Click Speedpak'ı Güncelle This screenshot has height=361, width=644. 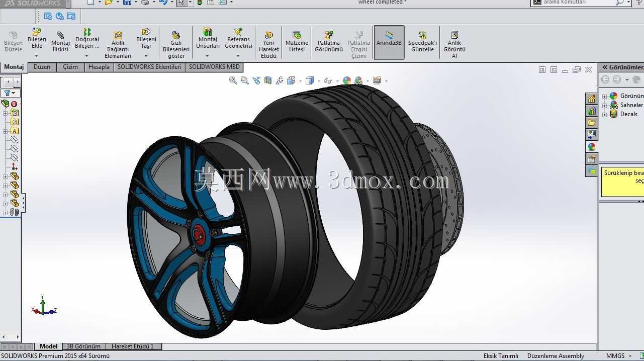click(422, 42)
